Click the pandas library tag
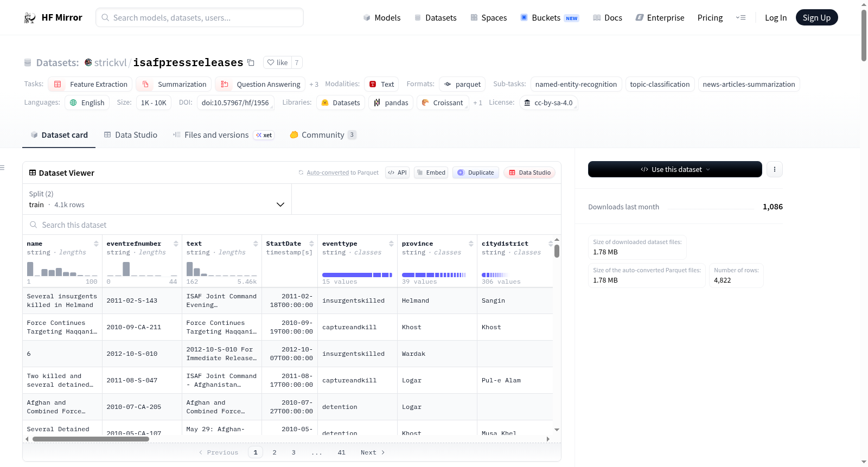 (x=391, y=103)
